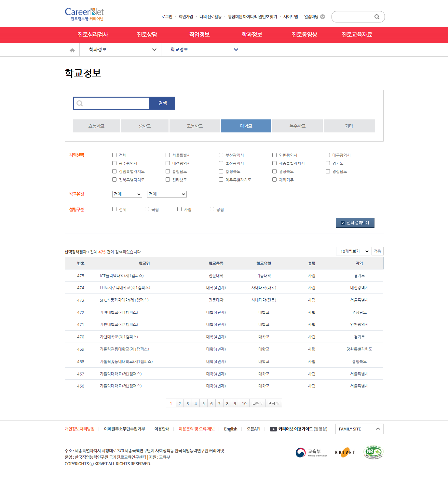
Task: Open the 직업정보 main menu
Action: click(x=199, y=35)
